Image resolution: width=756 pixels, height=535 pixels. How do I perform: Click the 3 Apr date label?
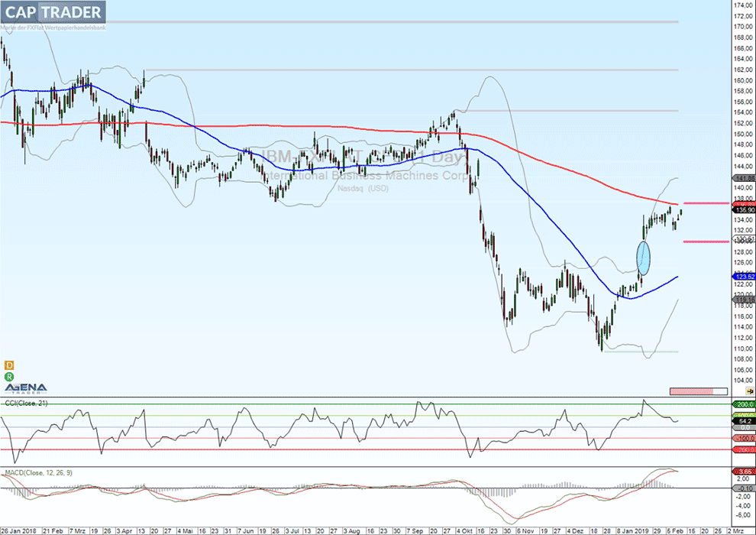pos(124,530)
